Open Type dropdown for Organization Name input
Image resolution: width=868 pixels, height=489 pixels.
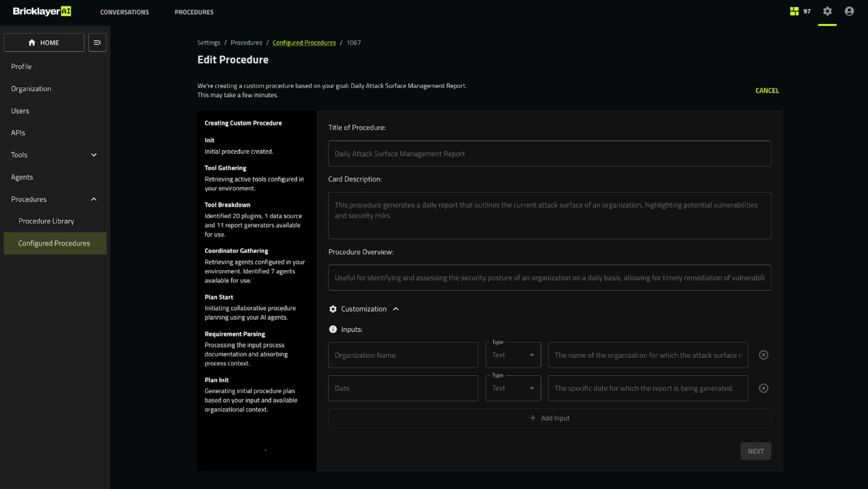click(513, 355)
